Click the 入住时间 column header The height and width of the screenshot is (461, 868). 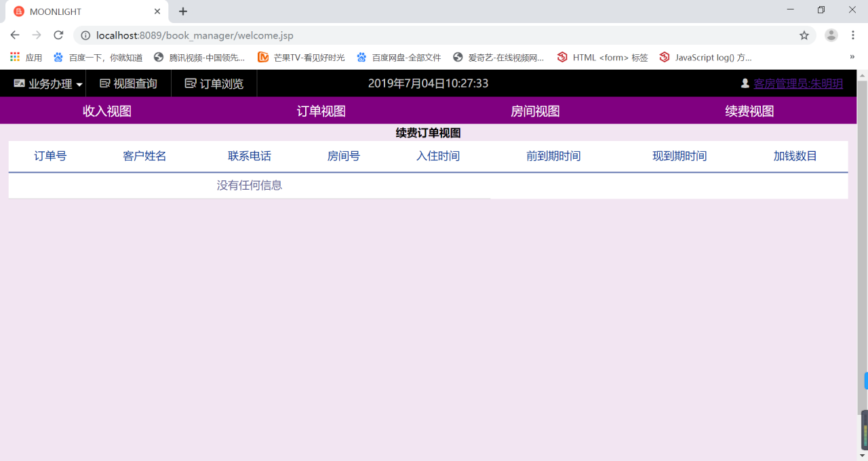click(x=438, y=156)
